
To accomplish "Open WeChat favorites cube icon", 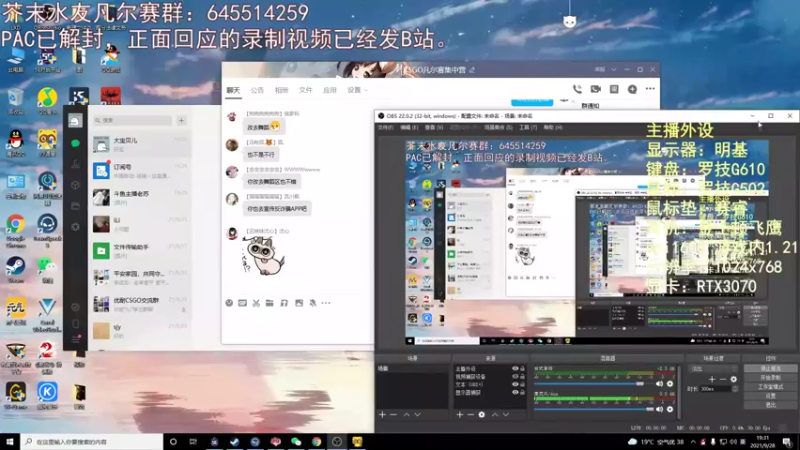I will pos(76,185).
